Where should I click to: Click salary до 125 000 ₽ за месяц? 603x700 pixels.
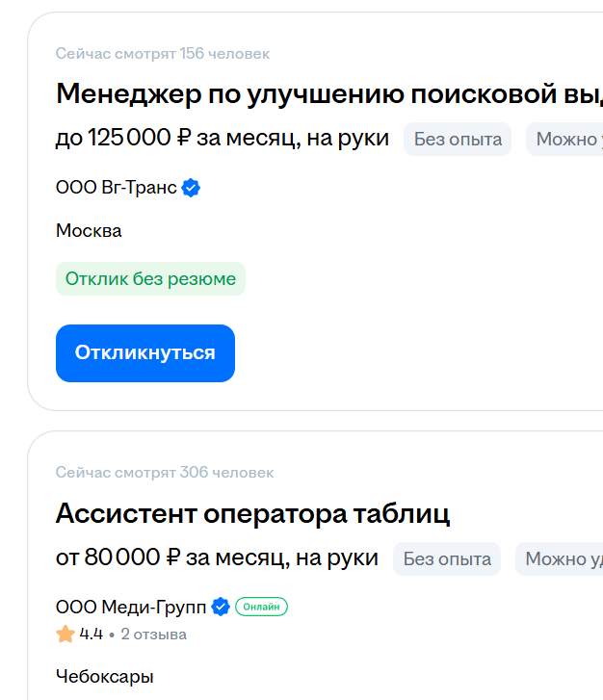point(222,139)
